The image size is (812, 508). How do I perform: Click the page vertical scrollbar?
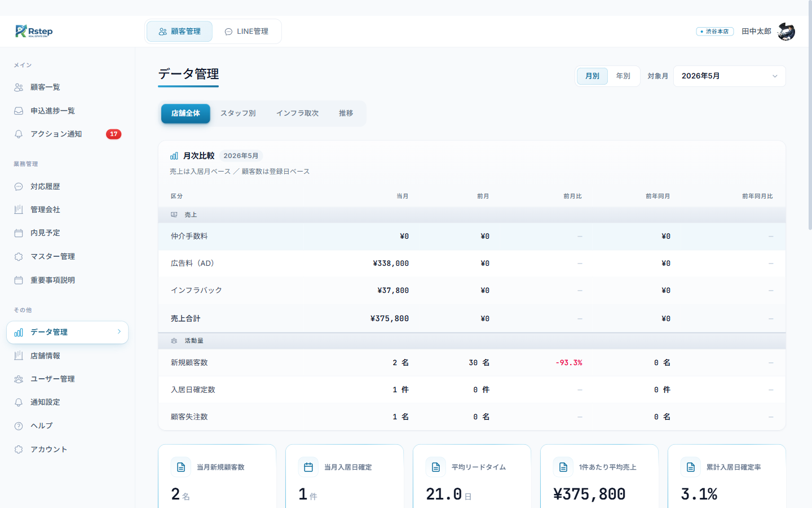coord(810,116)
